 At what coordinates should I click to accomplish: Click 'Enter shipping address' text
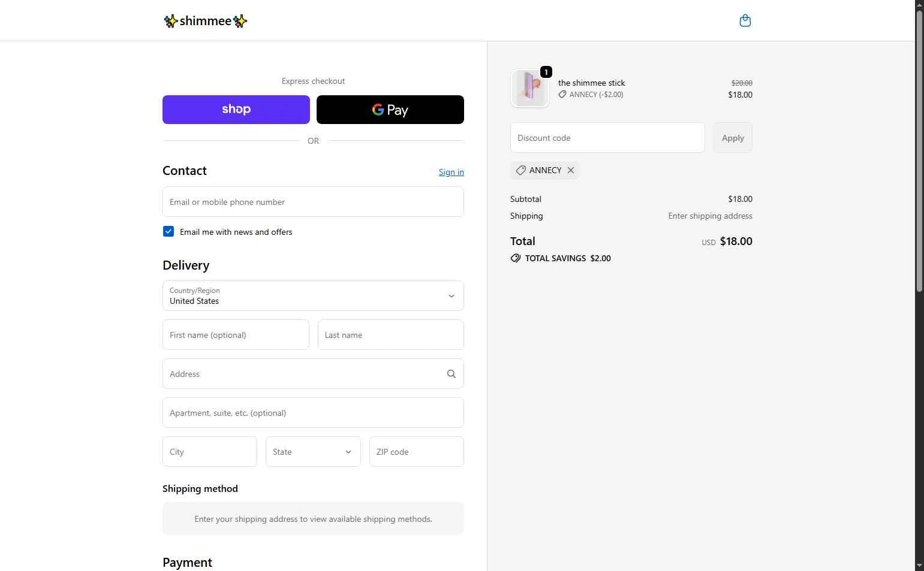pyautogui.click(x=710, y=216)
